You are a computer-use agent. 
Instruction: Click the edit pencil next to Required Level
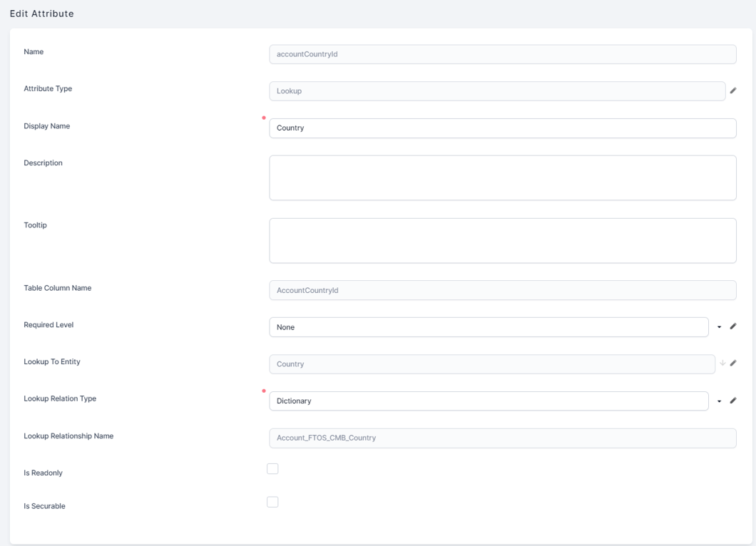[733, 327]
